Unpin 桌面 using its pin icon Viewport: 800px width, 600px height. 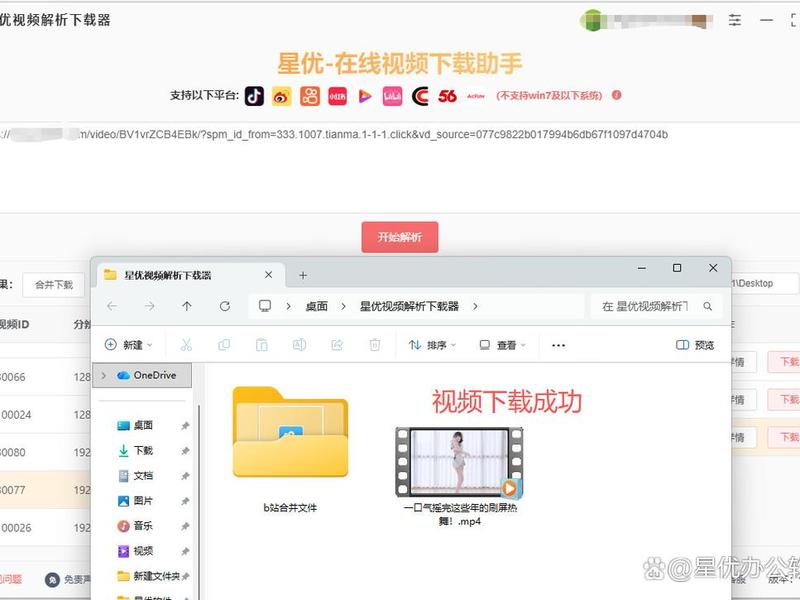pyautogui.click(x=185, y=426)
